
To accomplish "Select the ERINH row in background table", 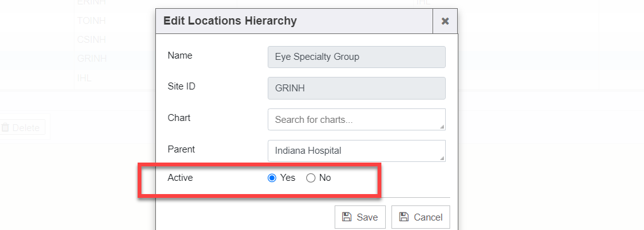I will [91, 2].
